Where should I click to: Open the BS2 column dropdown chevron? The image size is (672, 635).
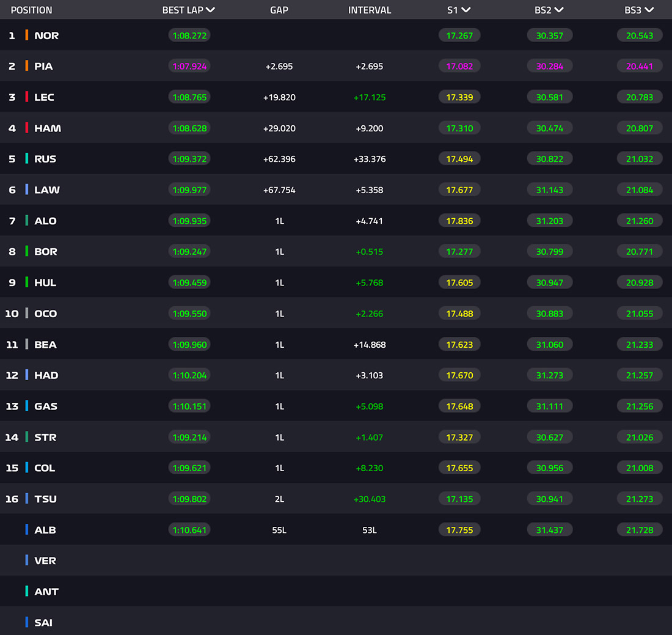(x=559, y=10)
